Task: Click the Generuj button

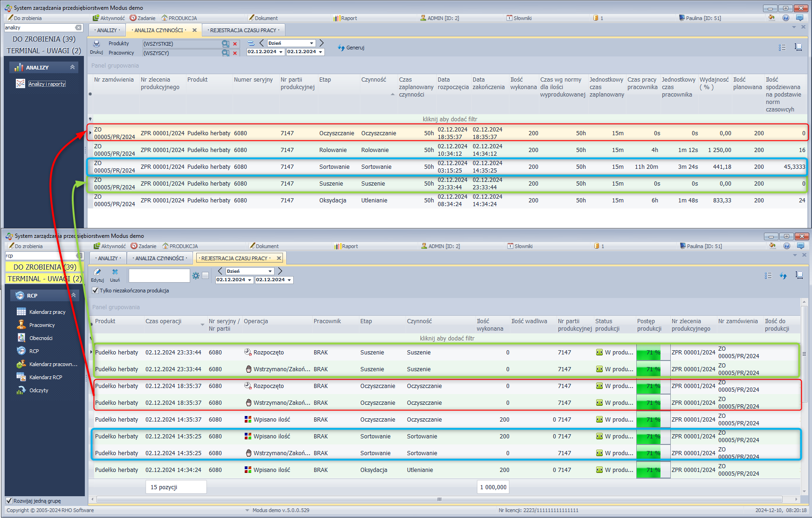Action: (351, 48)
